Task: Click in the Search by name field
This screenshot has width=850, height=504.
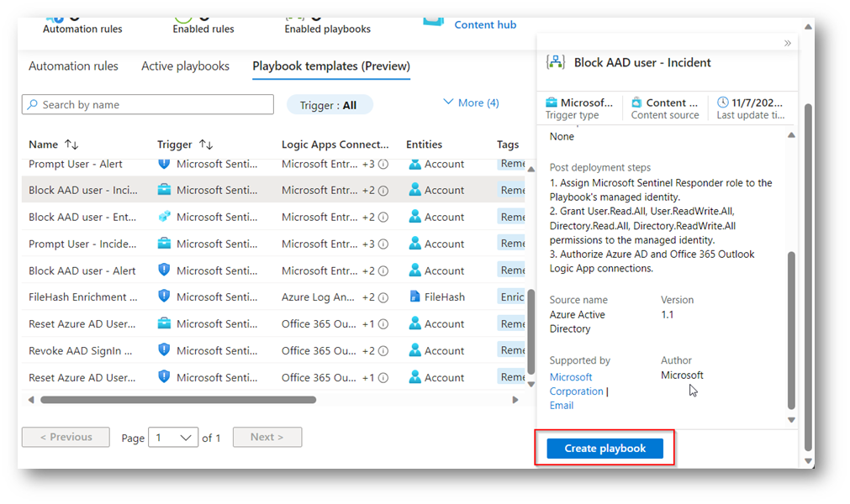Action: [x=148, y=104]
